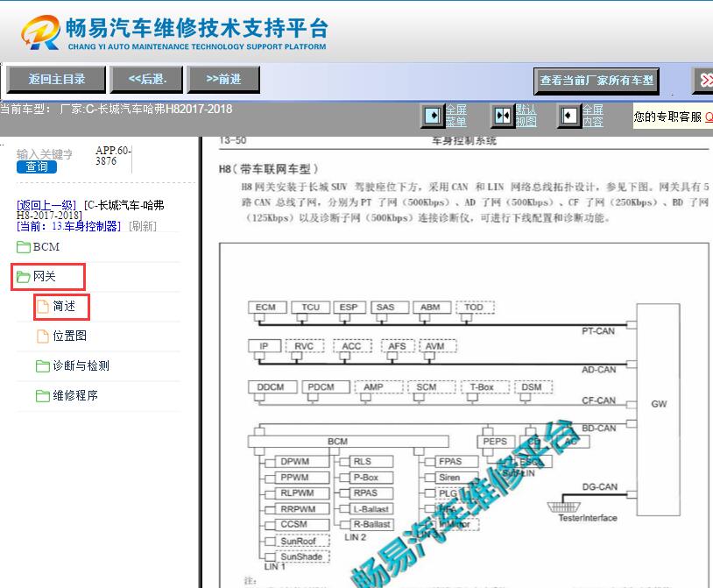Click the DG-CAN bus label

coord(600,487)
